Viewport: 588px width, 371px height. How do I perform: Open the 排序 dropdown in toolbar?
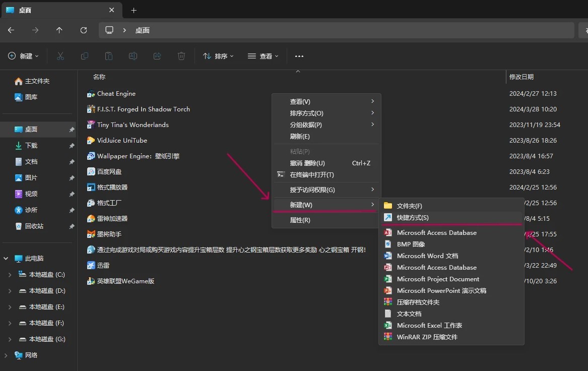pyautogui.click(x=218, y=56)
